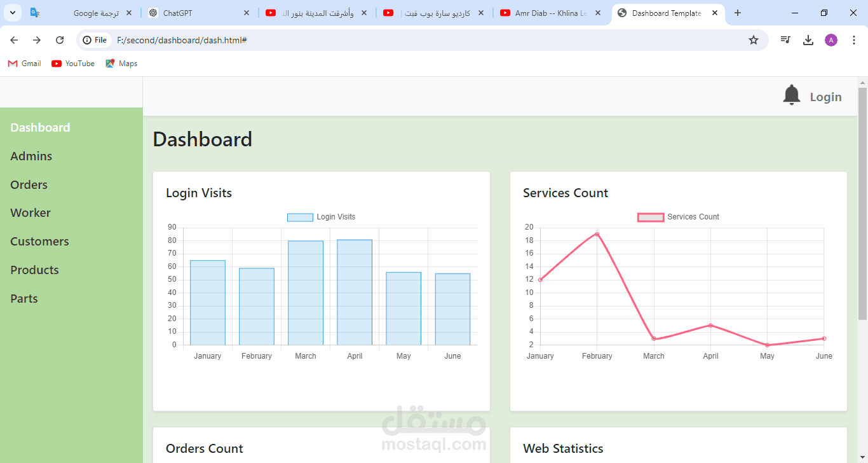Click the Services Count card title
This screenshot has height=463, width=868.
coord(566,193)
